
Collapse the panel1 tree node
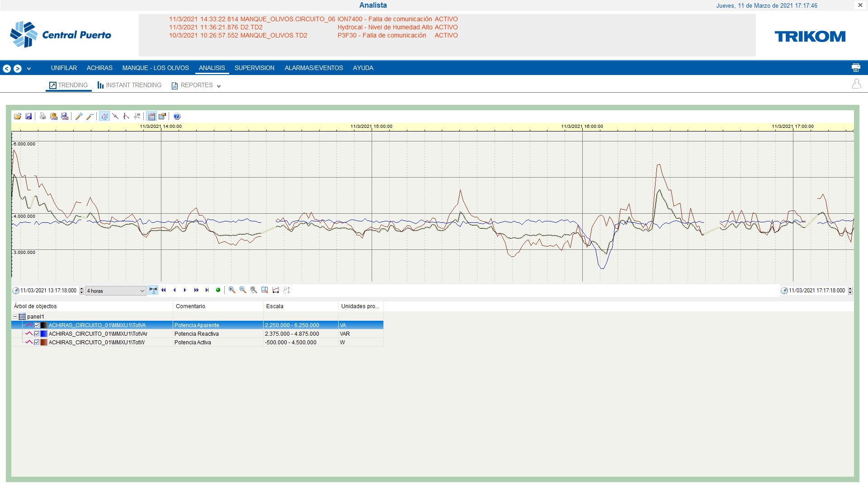(15, 317)
